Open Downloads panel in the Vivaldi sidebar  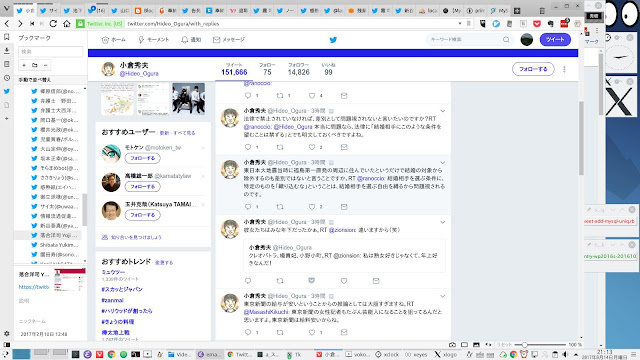pyautogui.click(x=7, y=51)
